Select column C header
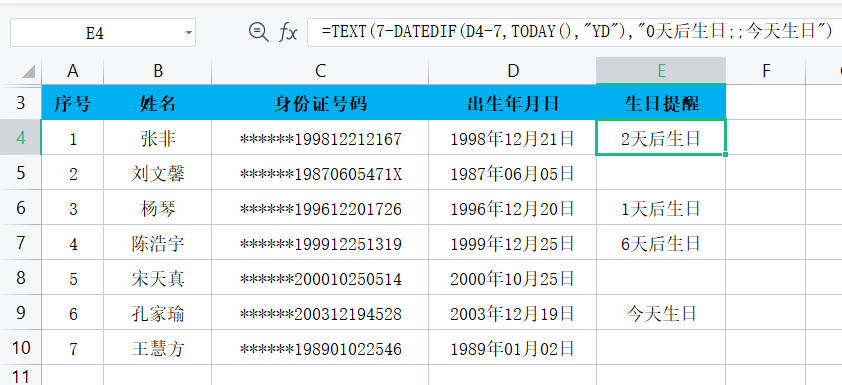842x385 pixels. [320, 71]
